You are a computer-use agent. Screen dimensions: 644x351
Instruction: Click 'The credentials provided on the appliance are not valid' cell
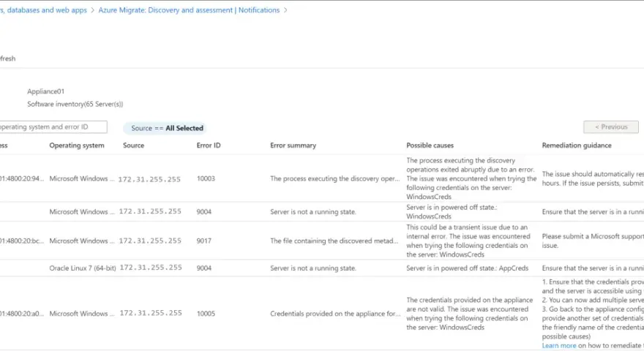tap(469, 314)
